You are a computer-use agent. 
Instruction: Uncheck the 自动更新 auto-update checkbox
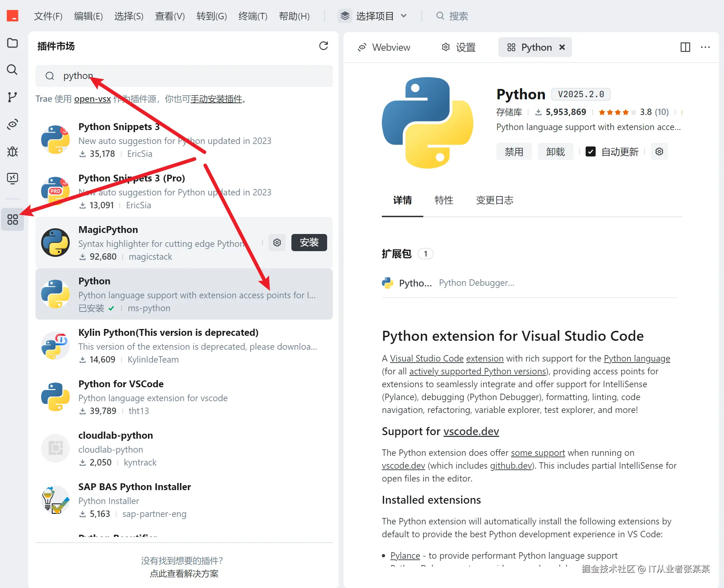[x=591, y=152]
